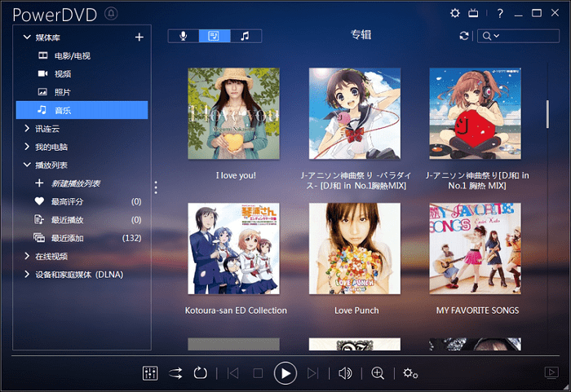The width and height of the screenshot is (571, 392).
Task: Click the count (132) beside 最近添加
Action: point(132,238)
